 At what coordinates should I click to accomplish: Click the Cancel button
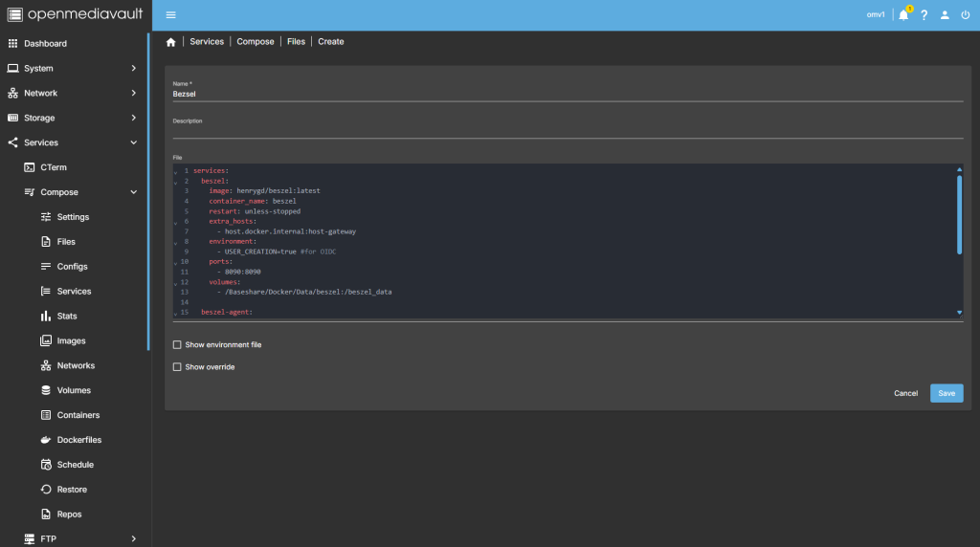click(905, 393)
